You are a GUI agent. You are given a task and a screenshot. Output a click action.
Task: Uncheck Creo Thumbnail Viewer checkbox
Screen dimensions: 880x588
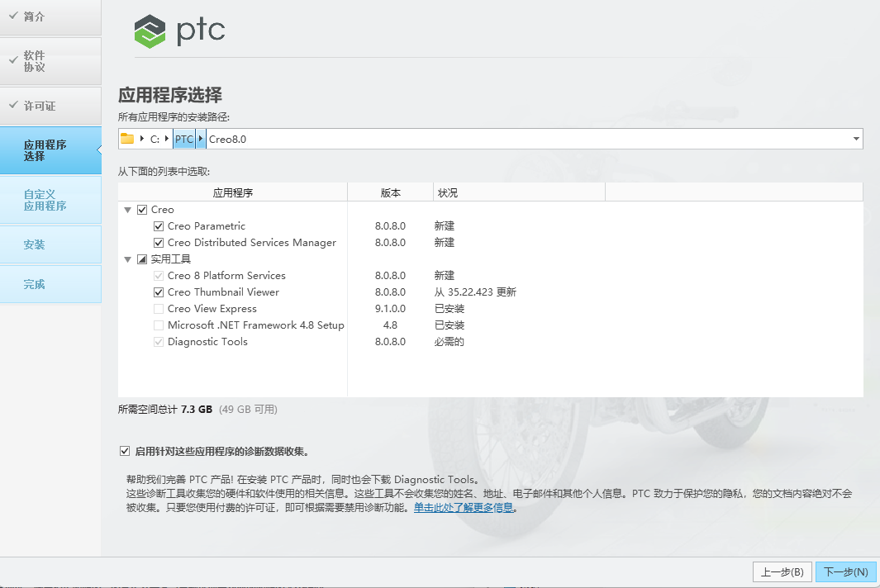[x=159, y=292]
